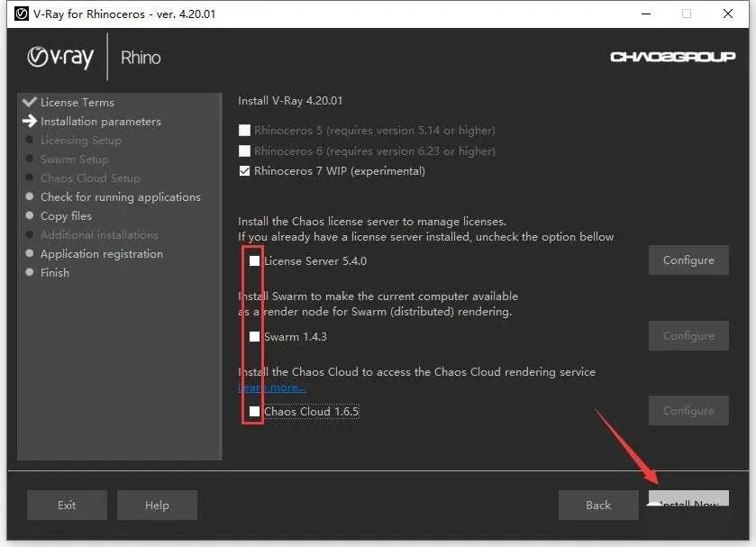Click the V-Ray title bar app icon
This screenshot has height=547, width=756.
coord(22,14)
